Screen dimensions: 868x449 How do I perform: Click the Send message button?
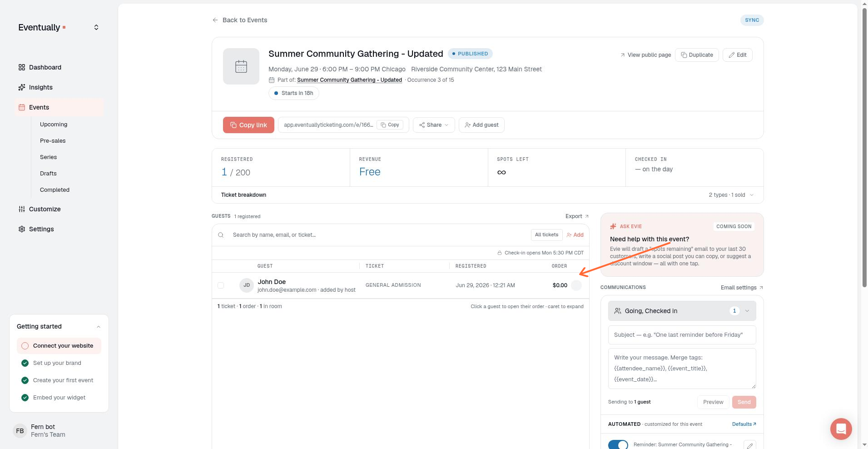744,402
